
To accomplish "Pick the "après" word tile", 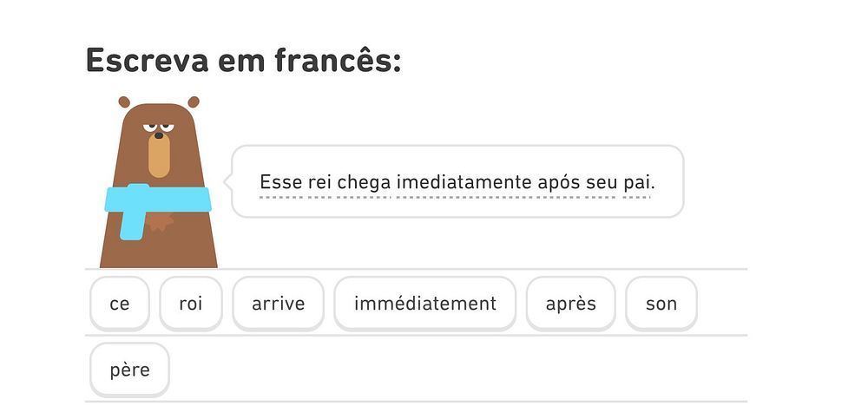I will click(571, 304).
